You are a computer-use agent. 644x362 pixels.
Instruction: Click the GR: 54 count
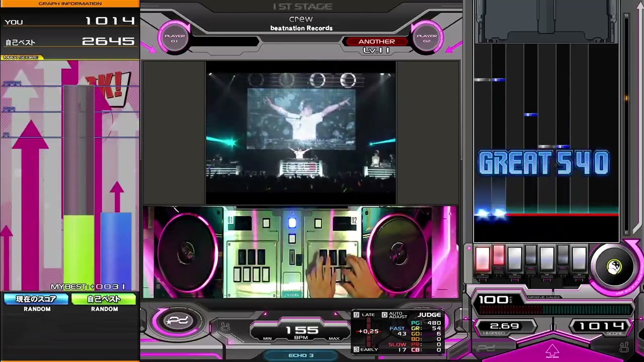[x=426, y=328]
